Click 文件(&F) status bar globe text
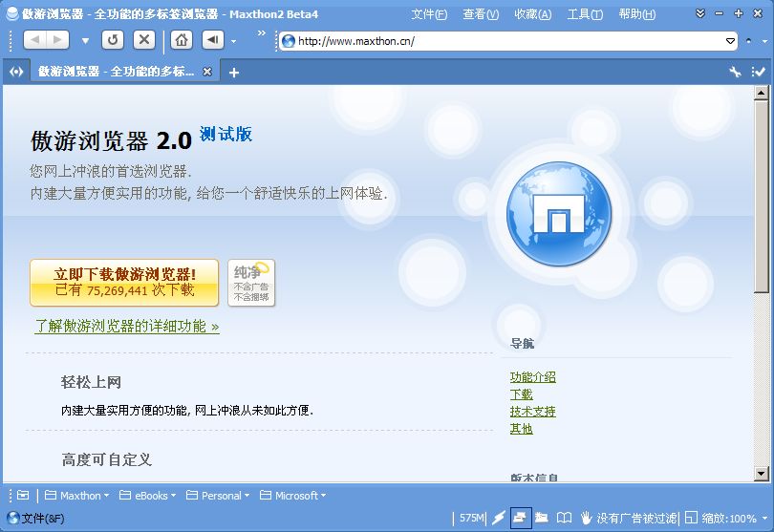774x532 pixels. click(35, 519)
